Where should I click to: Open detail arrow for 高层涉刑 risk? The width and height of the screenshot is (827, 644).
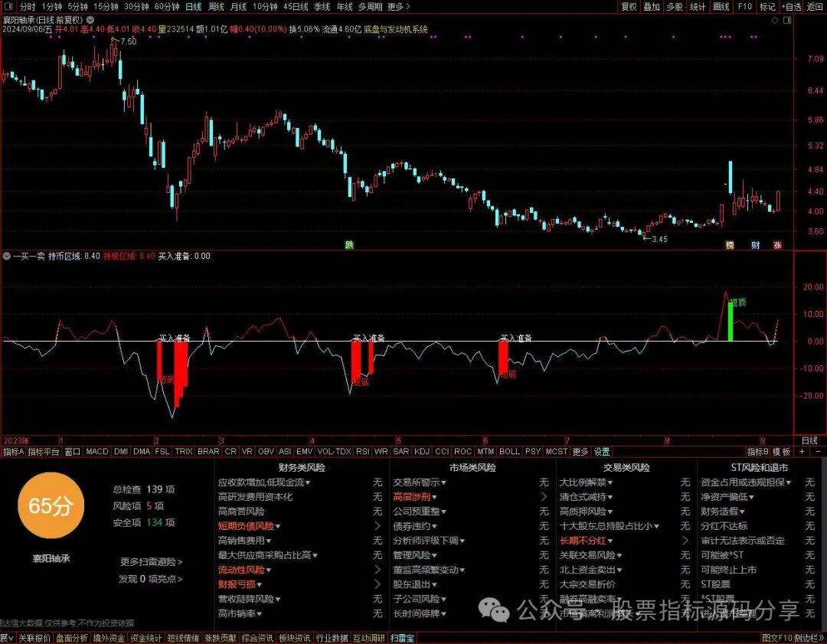click(x=544, y=497)
